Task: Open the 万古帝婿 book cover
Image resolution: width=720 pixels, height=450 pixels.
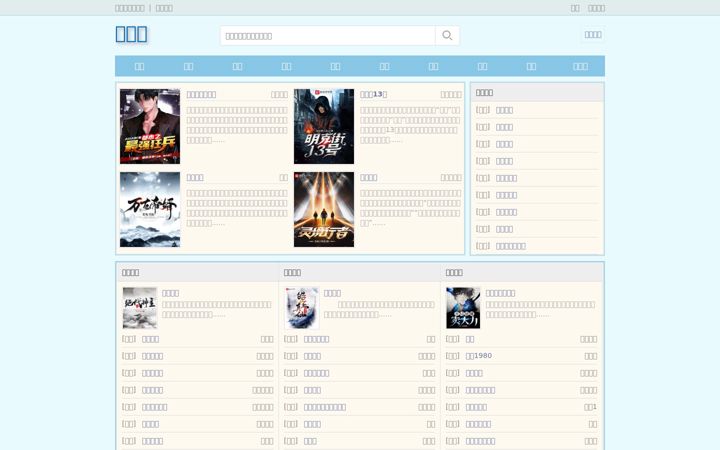Action: pyautogui.click(x=150, y=209)
